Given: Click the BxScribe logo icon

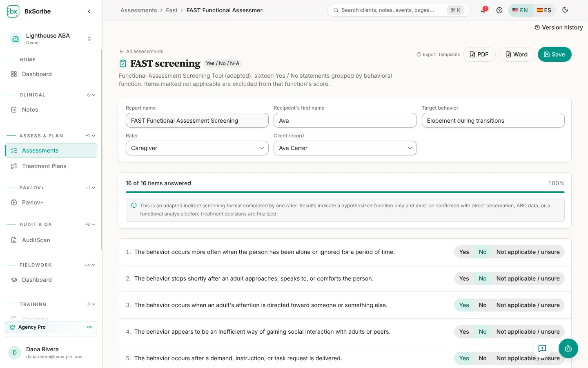Looking at the screenshot, I should tap(13, 11).
